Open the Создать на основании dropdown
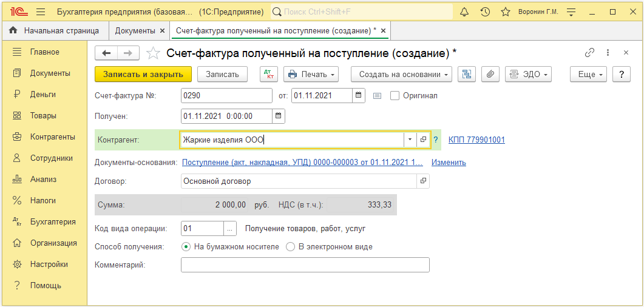The image size is (644, 307). [x=401, y=75]
